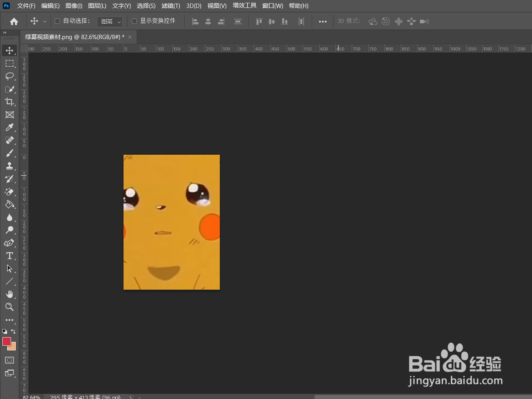Select the Brush tool

click(9, 153)
